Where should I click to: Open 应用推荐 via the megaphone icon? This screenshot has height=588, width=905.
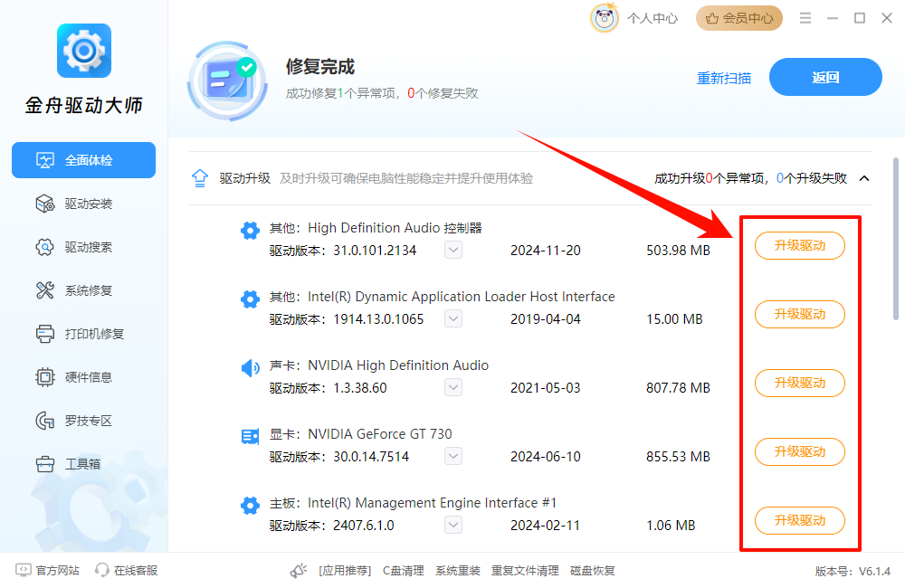pyautogui.click(x=299, y=569)
